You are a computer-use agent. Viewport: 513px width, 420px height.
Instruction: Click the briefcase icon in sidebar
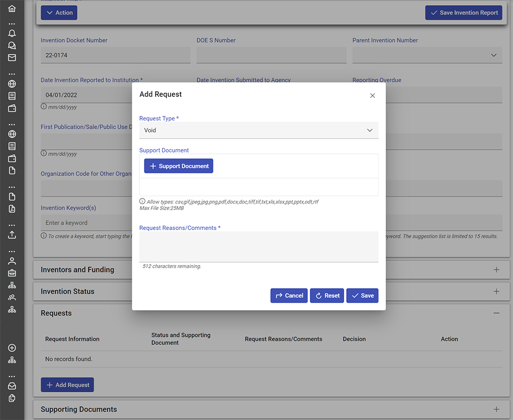point(12,273)
